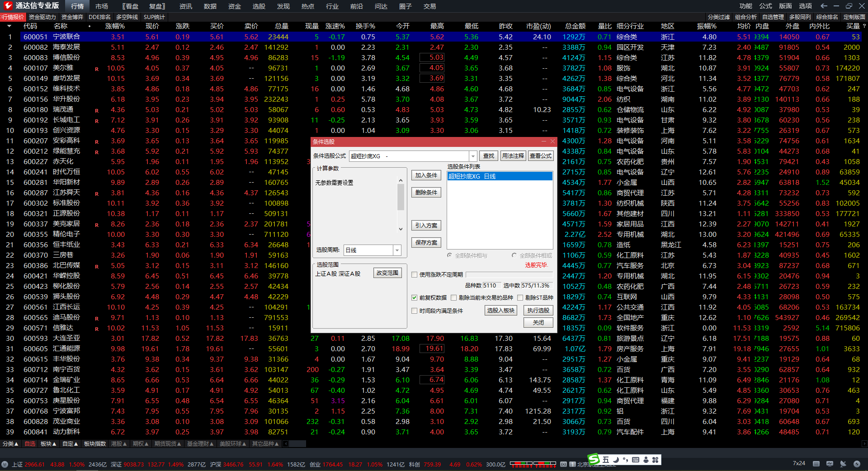
Task: Switch to the 资金驱动力 tab
Action: tap(42, 17)
